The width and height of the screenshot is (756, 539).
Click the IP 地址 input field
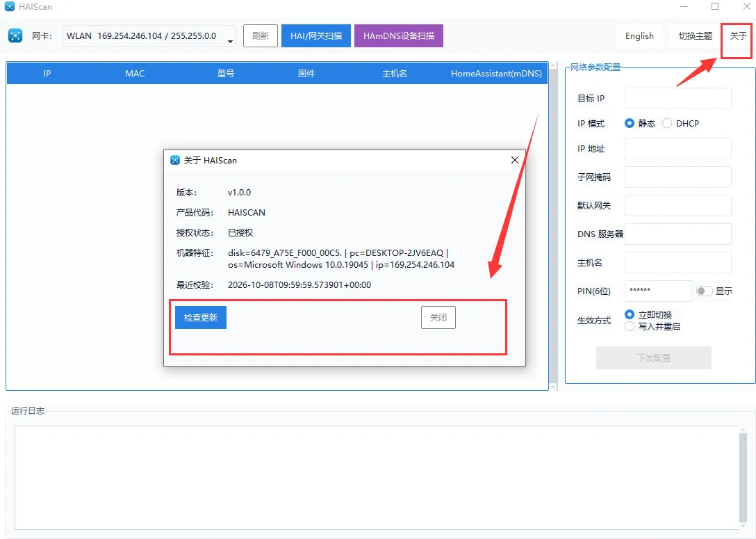(x=678, y=149)
